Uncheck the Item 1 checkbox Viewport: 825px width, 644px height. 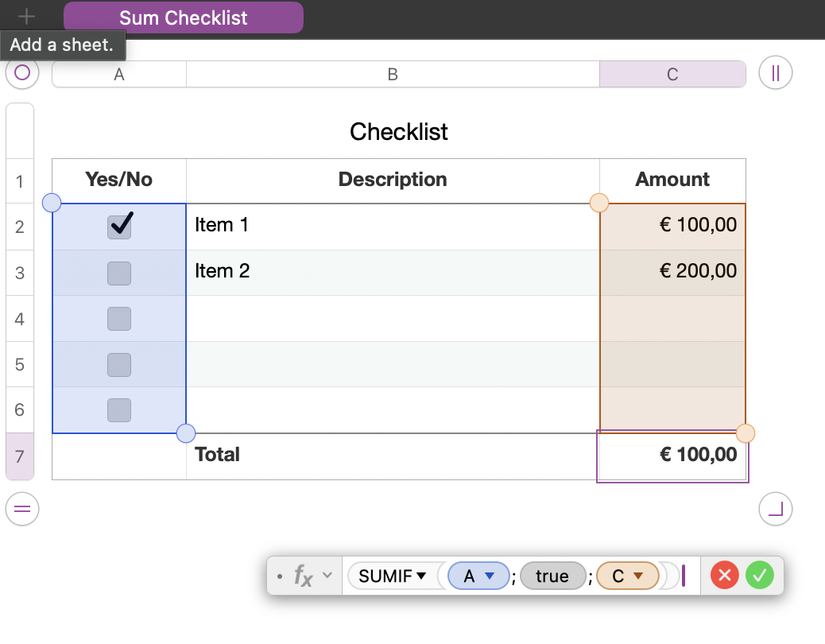[x=120, y=227]
